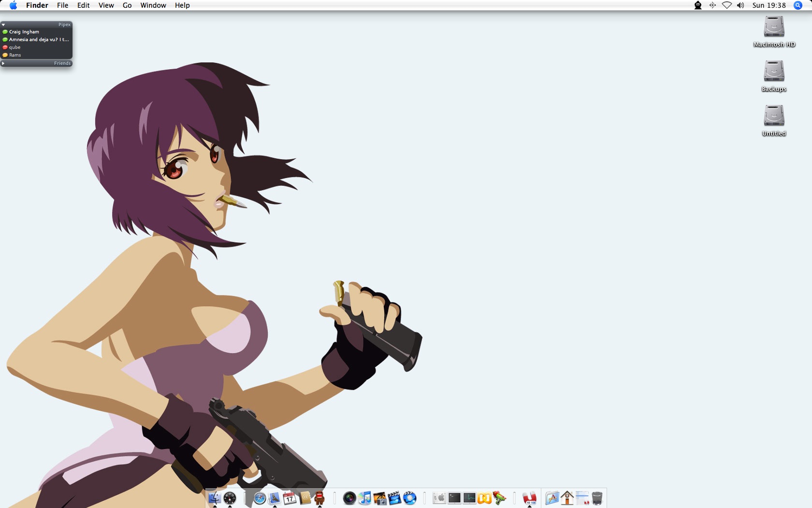Open Mail stamp icon in dock
This screenshot has width=812, height=508.
[x=275, y=498]
